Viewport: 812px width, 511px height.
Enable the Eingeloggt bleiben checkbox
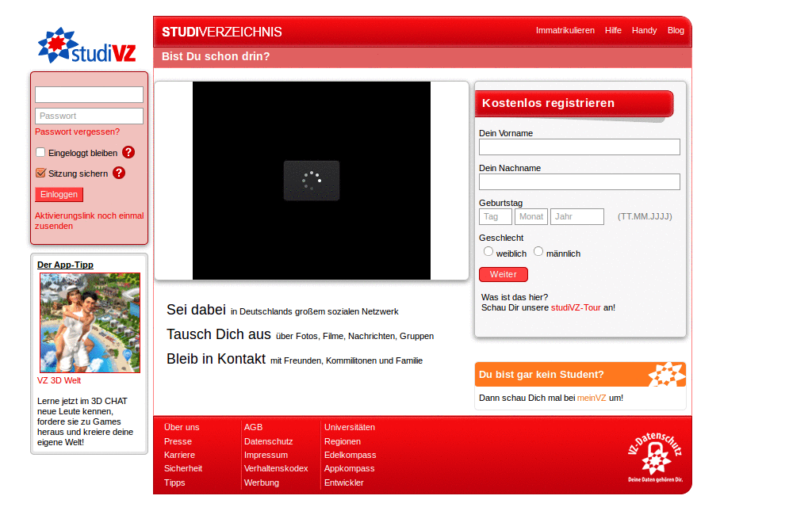coord(40,152)
